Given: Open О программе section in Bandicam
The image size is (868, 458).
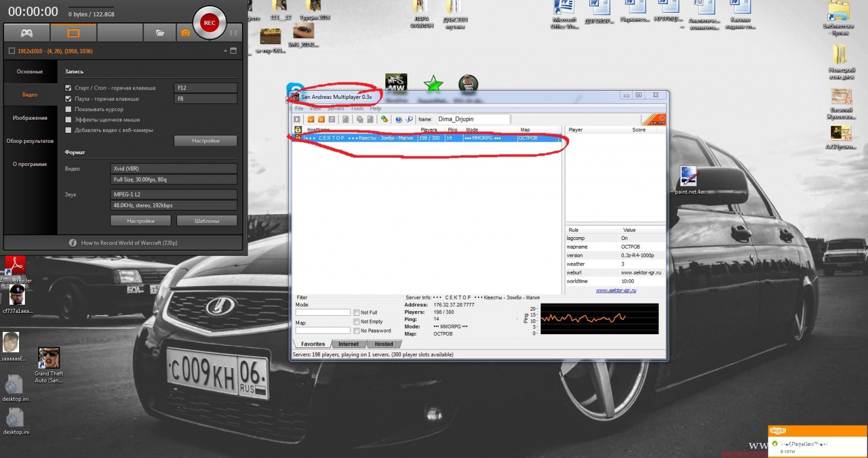Looking at the screenshot, I should [x=30, y=164].
